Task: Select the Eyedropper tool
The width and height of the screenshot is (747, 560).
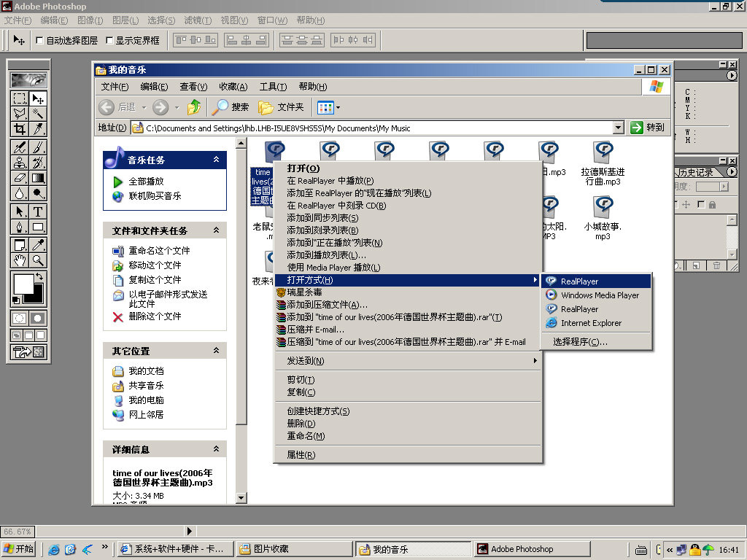Action: tap(38, 245)
